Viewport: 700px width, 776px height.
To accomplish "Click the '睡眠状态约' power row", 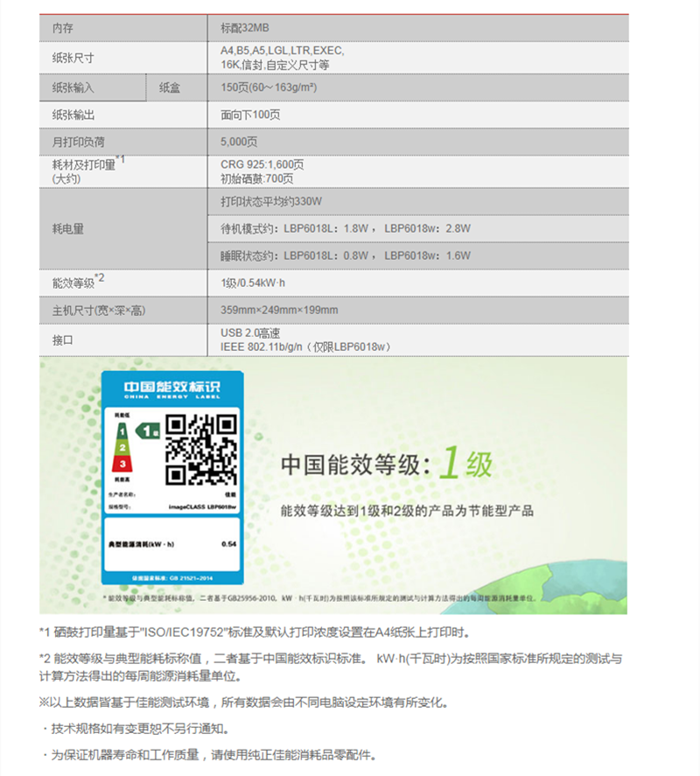I will pyautogui.click(x=418, y=255).
